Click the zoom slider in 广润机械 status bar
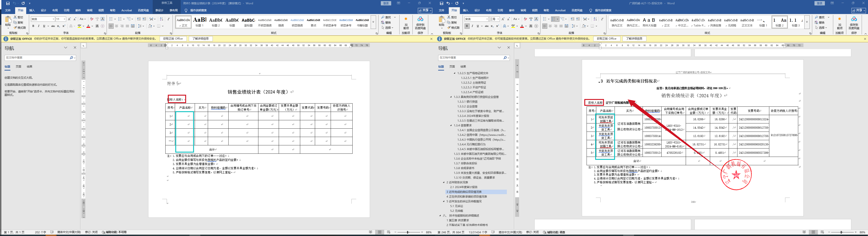Viewport: 868px width, 236px height. 841,232
